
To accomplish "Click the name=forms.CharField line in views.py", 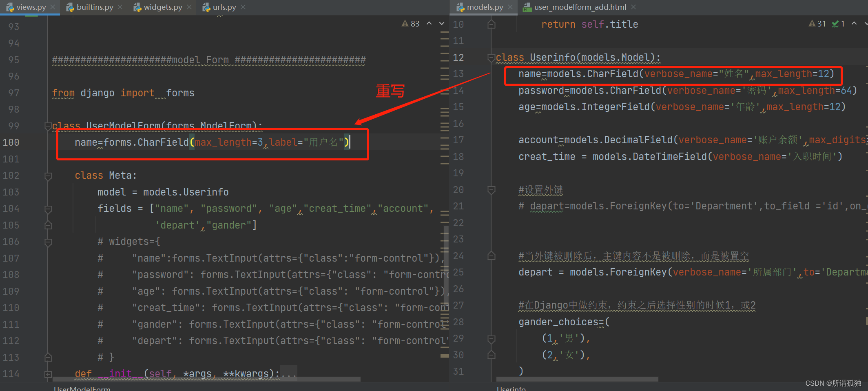I will tap(213, 142).
